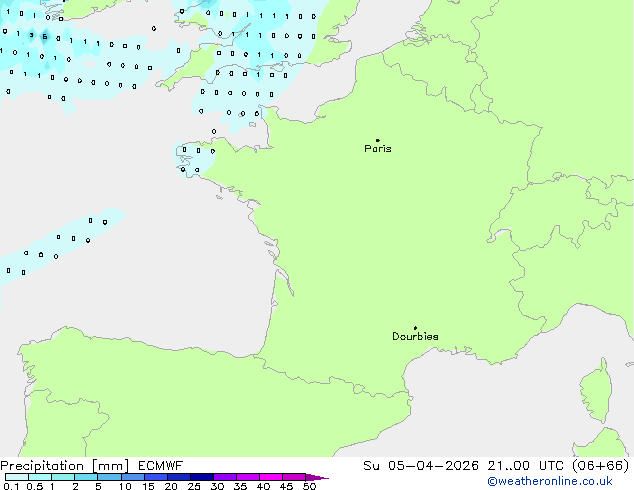The width and height of the screenshot is (634, 490).
Task: Pick the 5–10 mm legend swatch
Action: click(109, 477)
